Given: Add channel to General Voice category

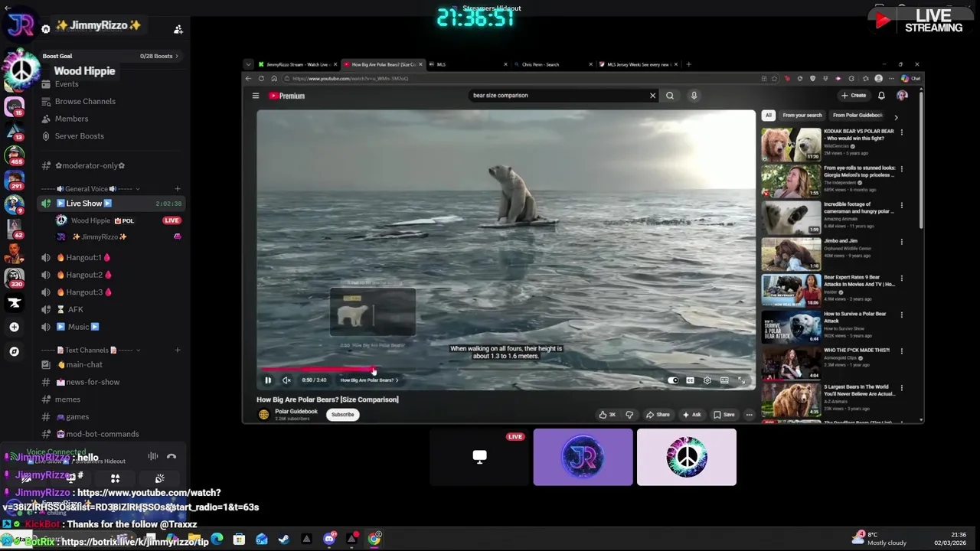Looking at the screenshot, I should [178, 189].
